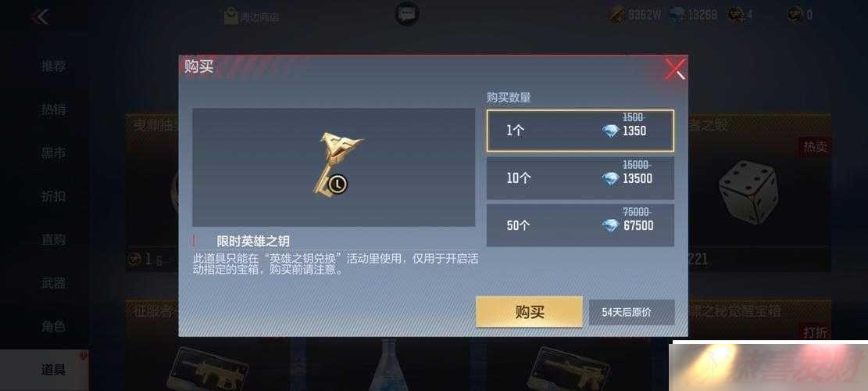Screen dimensions: 868x391
Task: Open the chat bubble icon
Action: pyautogui.click(x=407, y=14)
